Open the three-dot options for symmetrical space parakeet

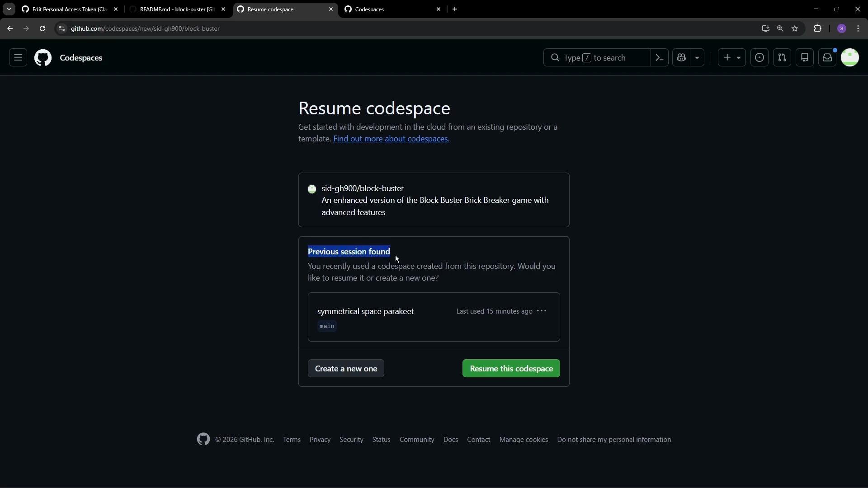pos(542,311)
